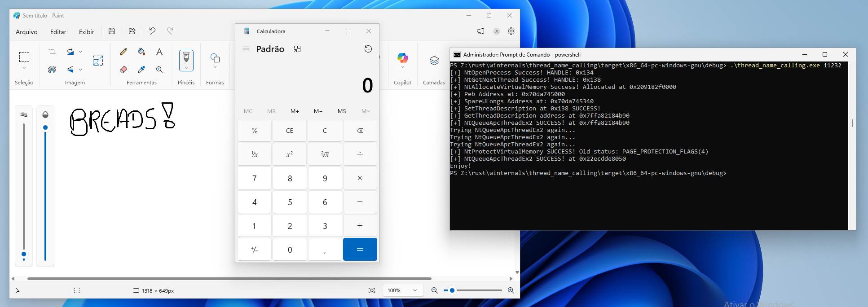868x307 pixels.
Task: Click the Redo arrow in Paint
Action: click(x=170, y=31)
